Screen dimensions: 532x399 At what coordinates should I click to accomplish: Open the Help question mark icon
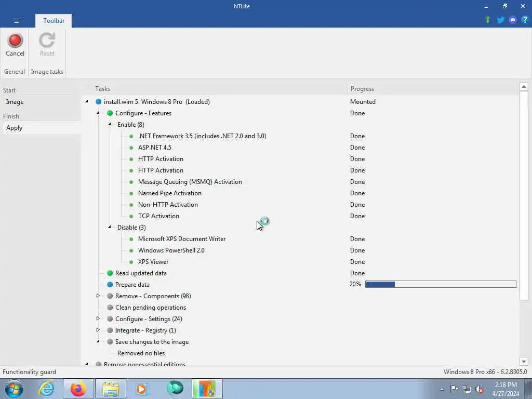525,20
